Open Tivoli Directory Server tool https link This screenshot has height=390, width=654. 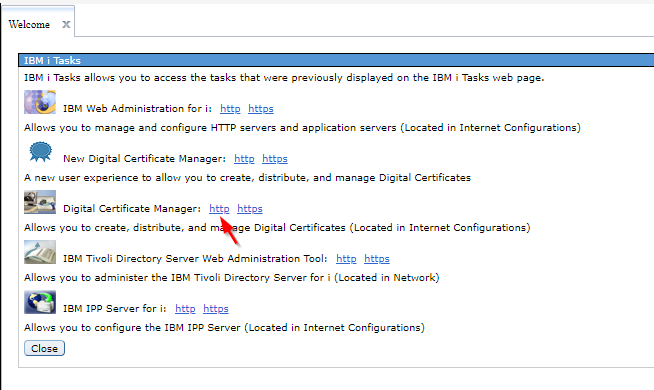pyautogui.click(x=377, y=259)
